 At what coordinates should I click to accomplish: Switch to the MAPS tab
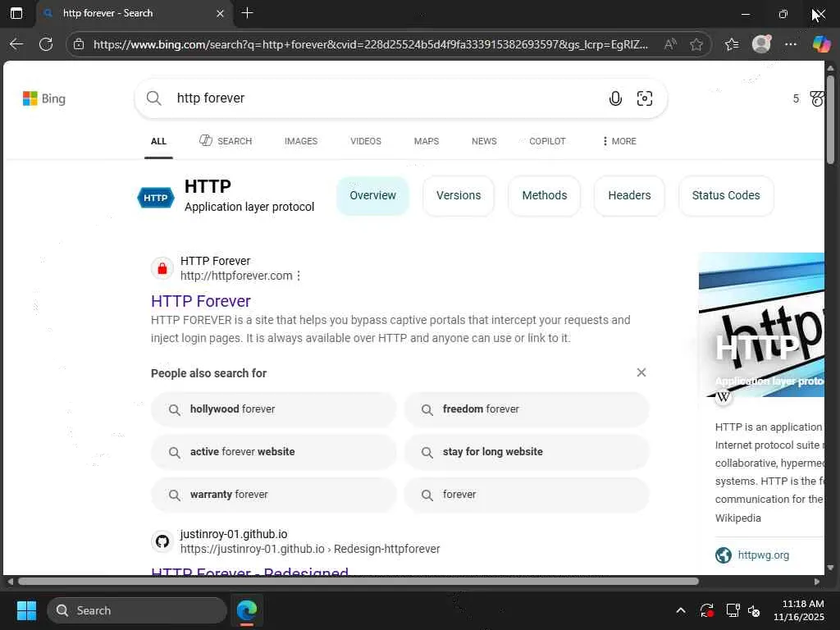(x=427, y=141)
